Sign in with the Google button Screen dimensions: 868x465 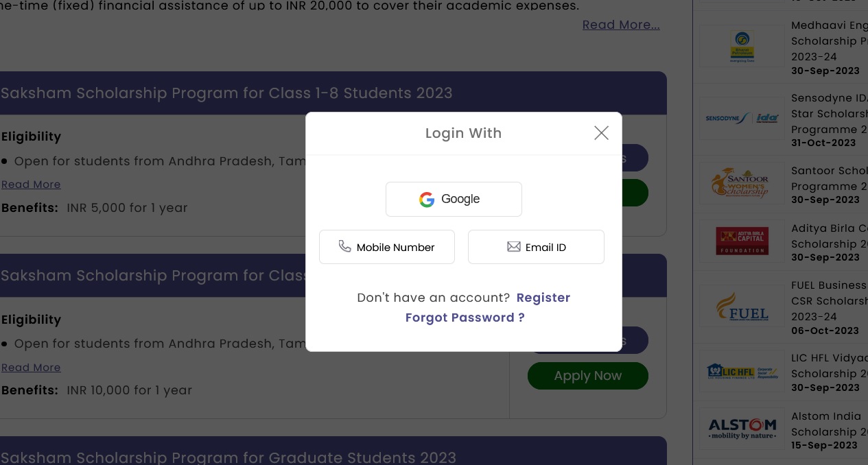coord(454,199)
